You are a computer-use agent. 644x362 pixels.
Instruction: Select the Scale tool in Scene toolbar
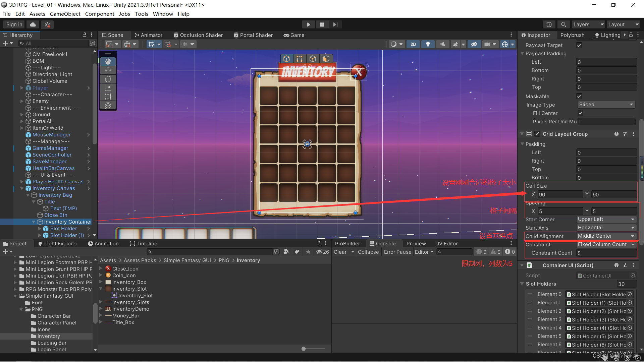[108, 87]
